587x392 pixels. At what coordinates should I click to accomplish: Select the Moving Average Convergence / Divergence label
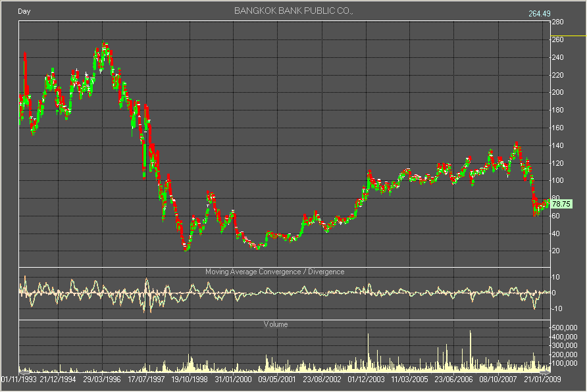pos(275,272)
